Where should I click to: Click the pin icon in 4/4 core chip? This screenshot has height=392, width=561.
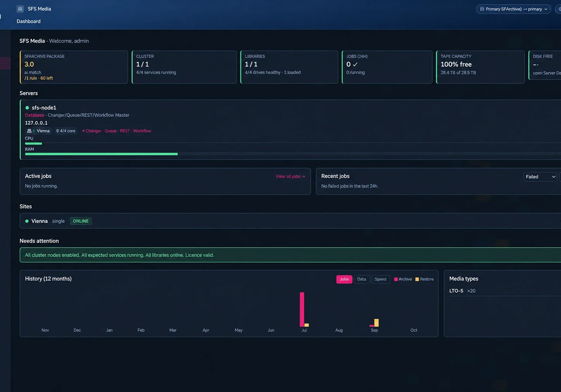point(57,131)
